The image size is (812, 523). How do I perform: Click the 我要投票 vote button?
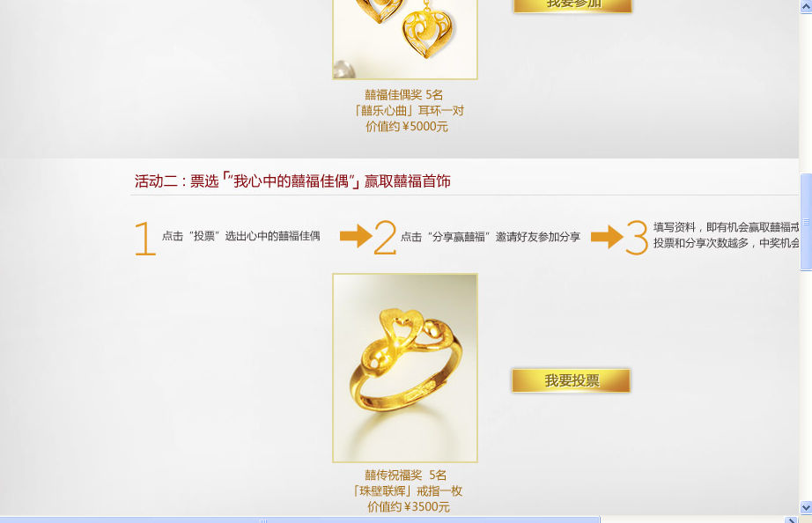tap(572, 380)
